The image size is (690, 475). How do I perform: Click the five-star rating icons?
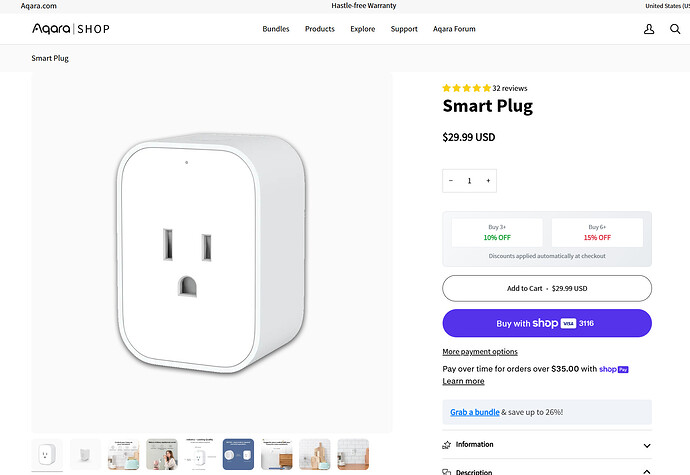pyautogui.click(x=466, y=88)
